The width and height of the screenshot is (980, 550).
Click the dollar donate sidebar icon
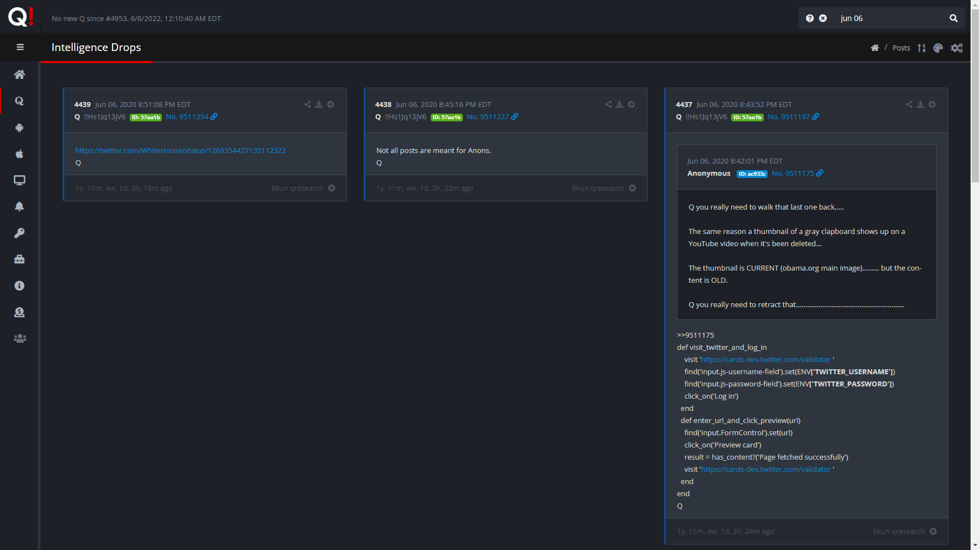point(19,312)
